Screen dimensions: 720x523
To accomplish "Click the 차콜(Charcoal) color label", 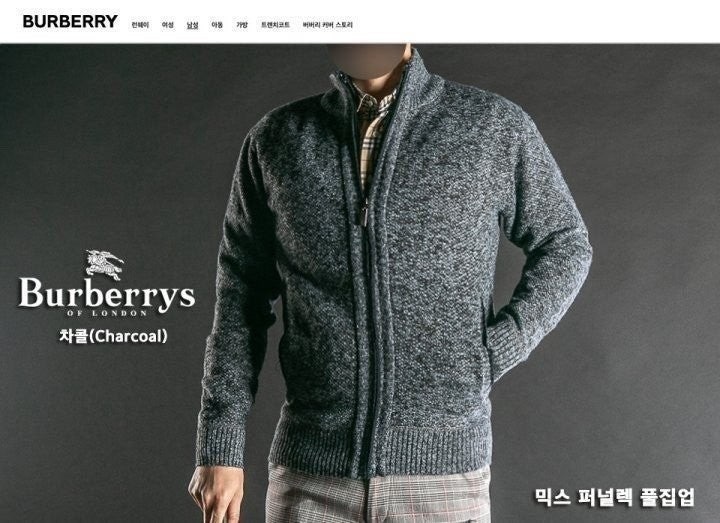I will (x=113, y=336).
